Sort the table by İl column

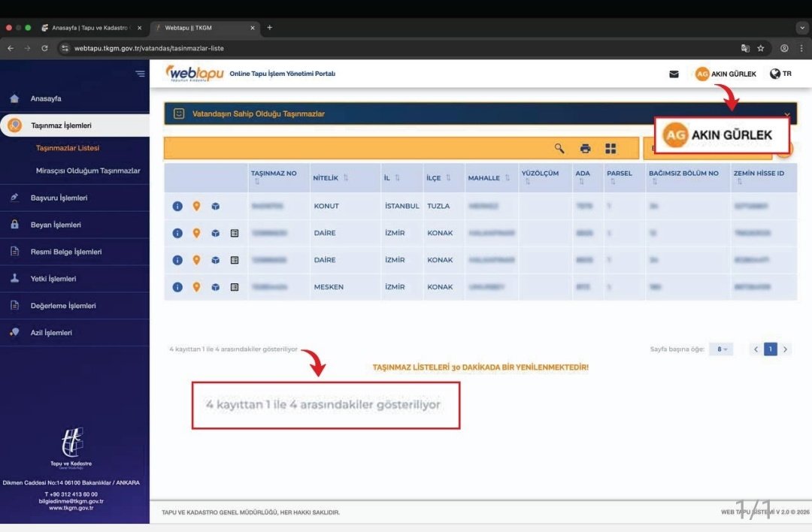(x=397, y=177)
